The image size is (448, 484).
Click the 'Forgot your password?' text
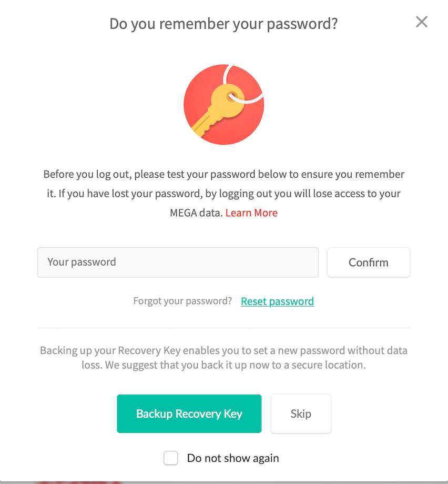(x=182, y=301)
